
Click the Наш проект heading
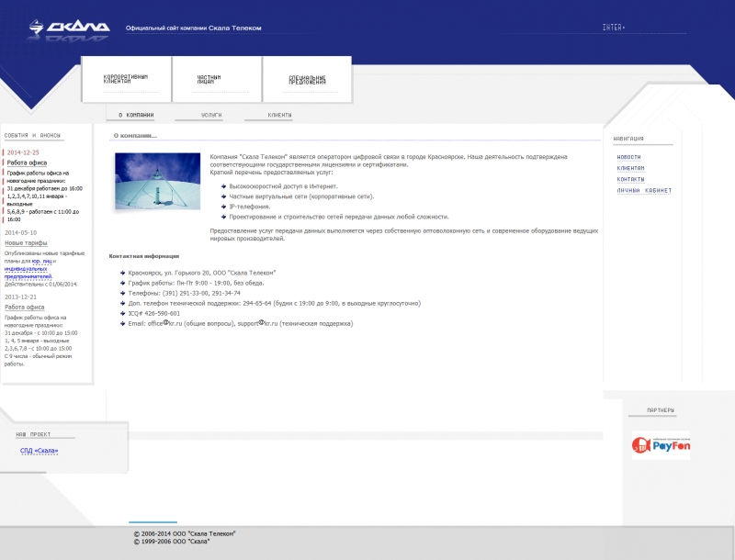click(x=33, y=434)
